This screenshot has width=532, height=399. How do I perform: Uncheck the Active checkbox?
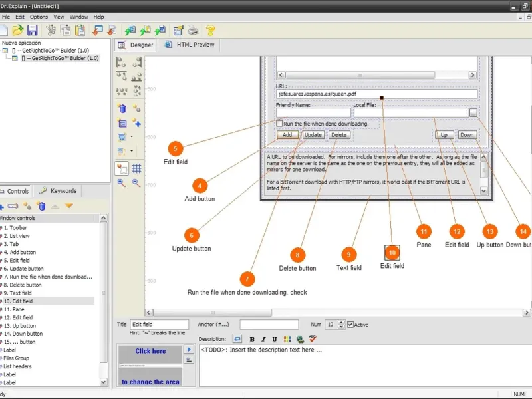point(351,325)
